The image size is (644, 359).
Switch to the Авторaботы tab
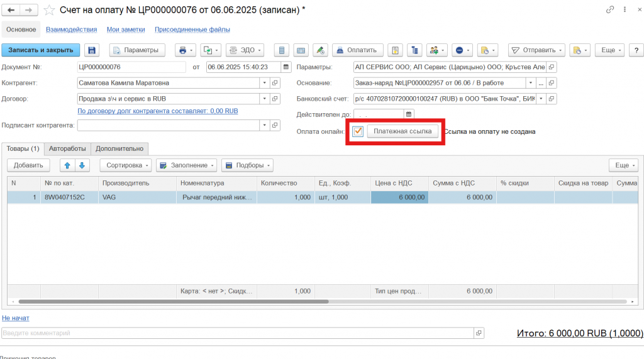(67, 148)
